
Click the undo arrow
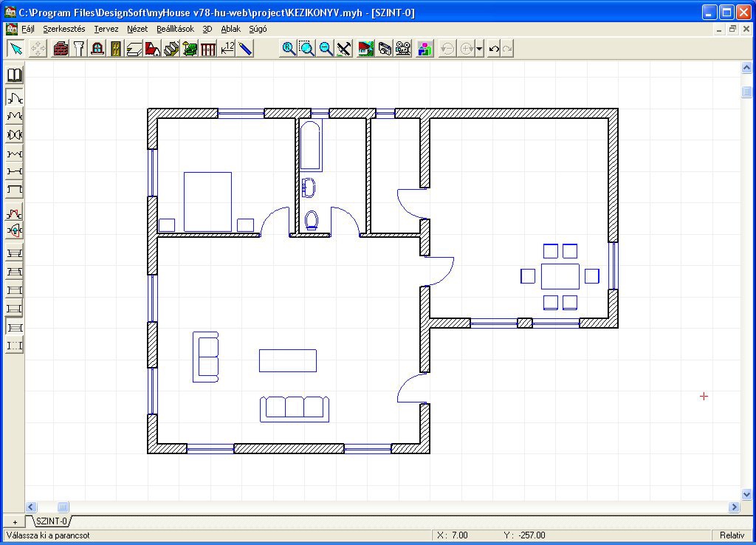tap(494, 49)
